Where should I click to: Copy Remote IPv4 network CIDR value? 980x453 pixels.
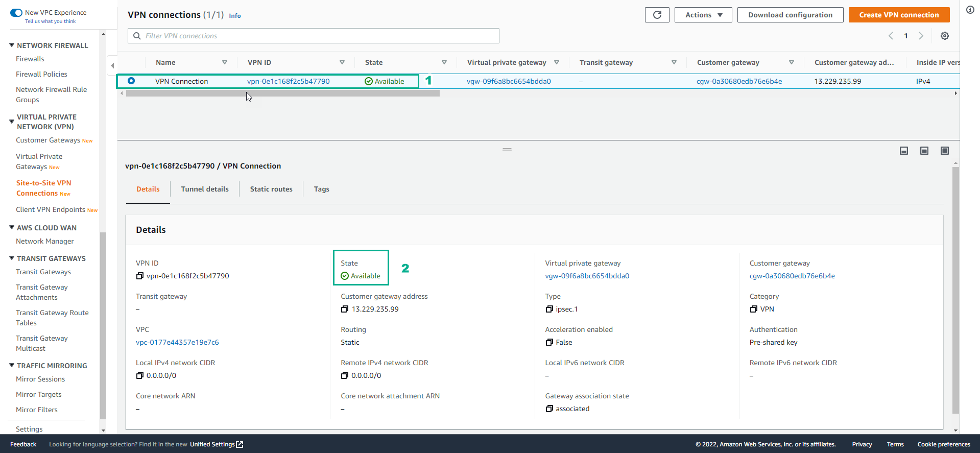(345, 375)
